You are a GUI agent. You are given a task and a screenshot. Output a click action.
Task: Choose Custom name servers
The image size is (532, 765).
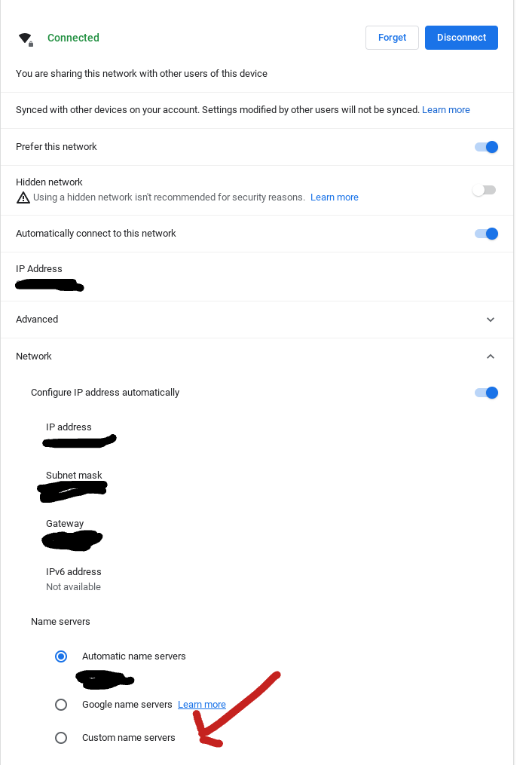[x=61, y=738]
